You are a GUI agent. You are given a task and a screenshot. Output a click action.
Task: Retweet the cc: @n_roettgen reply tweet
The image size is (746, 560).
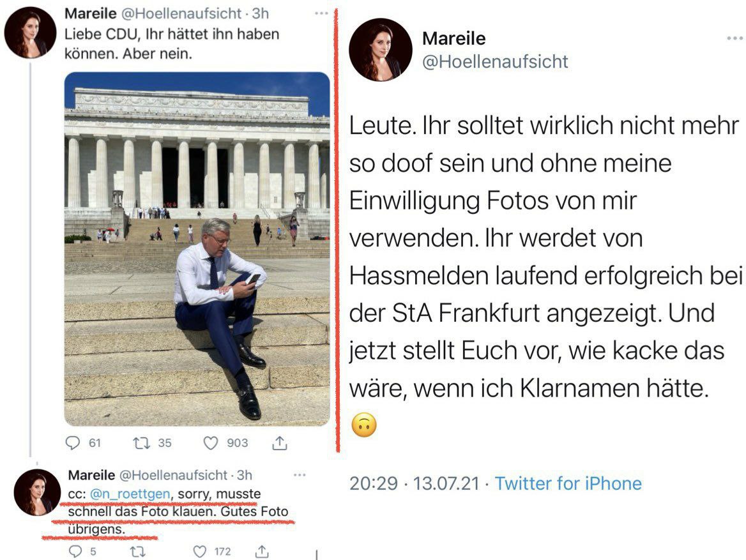coord(138,552)
